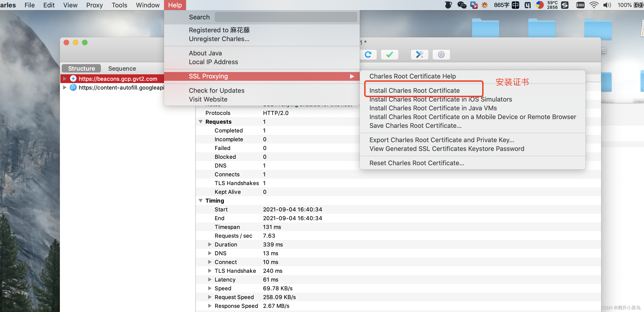
Task: Click the globe icon beside content-autofill host
Action: click(73, 87)
